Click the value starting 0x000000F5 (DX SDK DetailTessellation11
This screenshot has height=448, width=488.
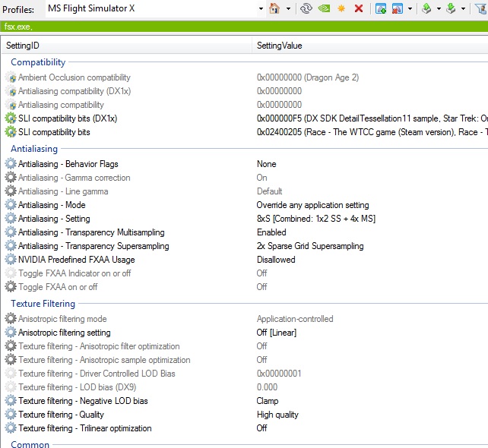(372, 118)
